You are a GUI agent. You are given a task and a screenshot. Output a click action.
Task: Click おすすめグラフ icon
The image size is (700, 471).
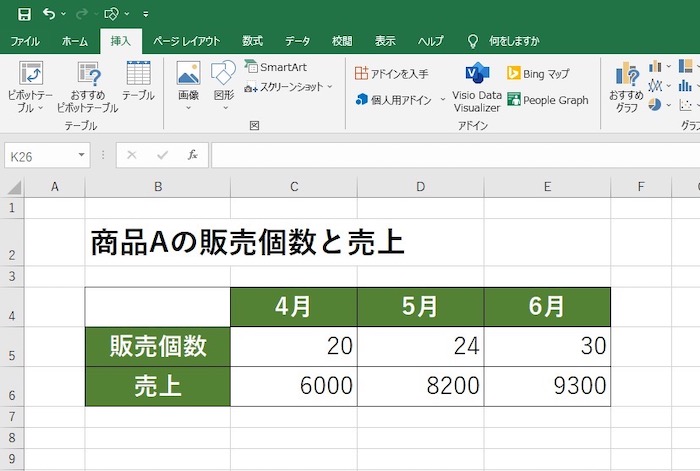point(626,87)
